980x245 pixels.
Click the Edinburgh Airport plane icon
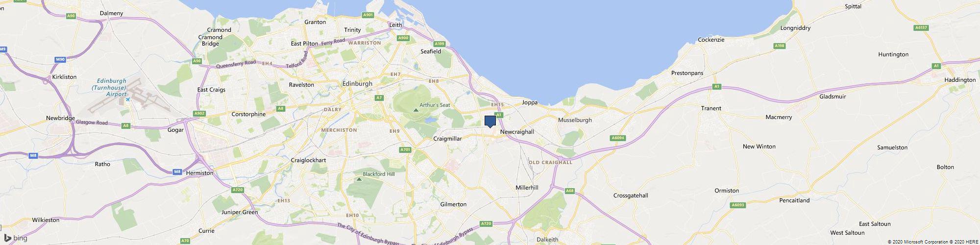point(128,100)
